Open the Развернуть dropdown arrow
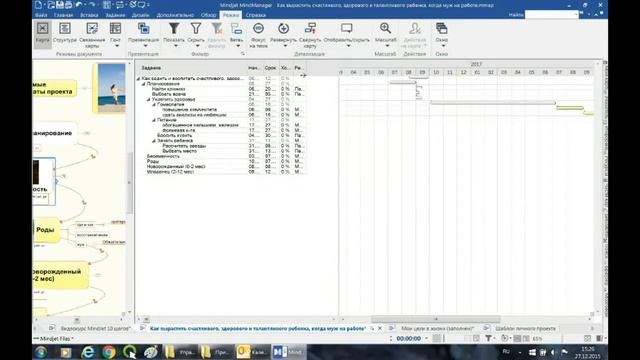The width and height of the screenshot is (640, 360). [x=285, y=46]
